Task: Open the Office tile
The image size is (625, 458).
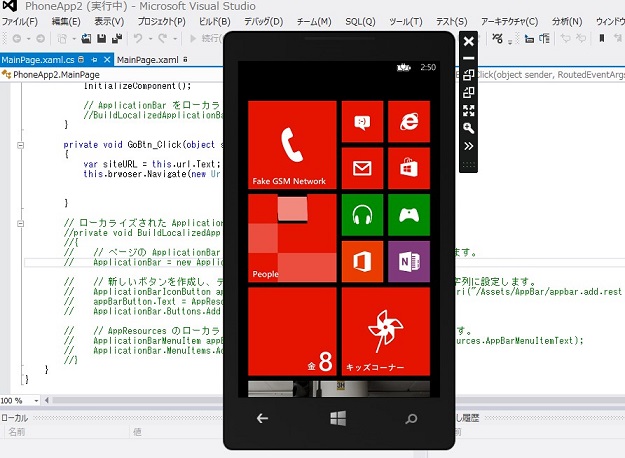Action: [362, 261]
